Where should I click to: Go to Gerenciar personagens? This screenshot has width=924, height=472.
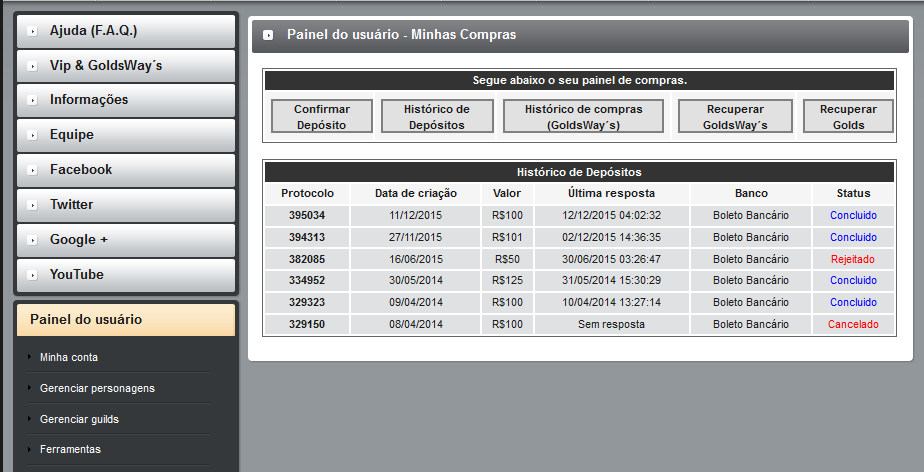(97, 388)
